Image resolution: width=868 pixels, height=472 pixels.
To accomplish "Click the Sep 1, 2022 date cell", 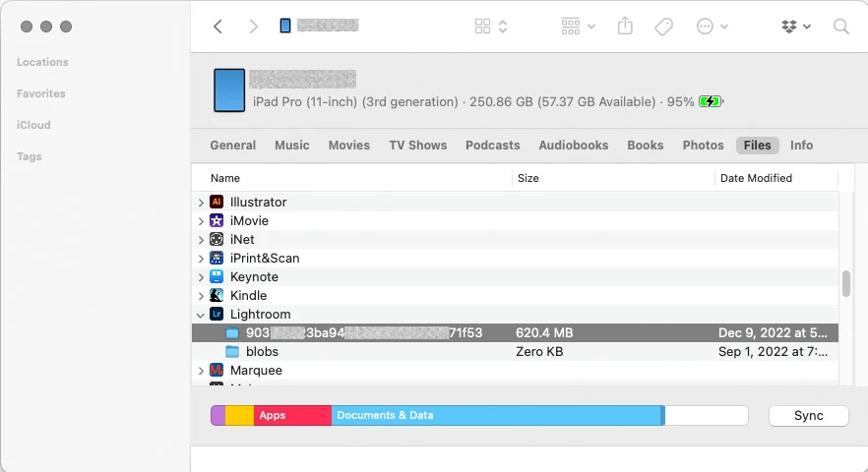I will tap(773, 352).
